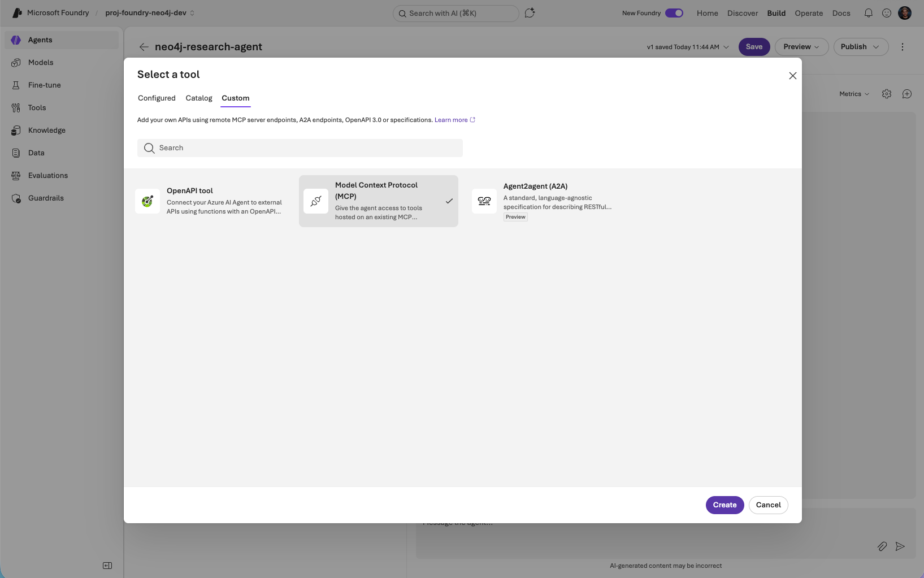Switch to the Configured tab
This screenshot has height=578, width=924.
tap(157, 98)
